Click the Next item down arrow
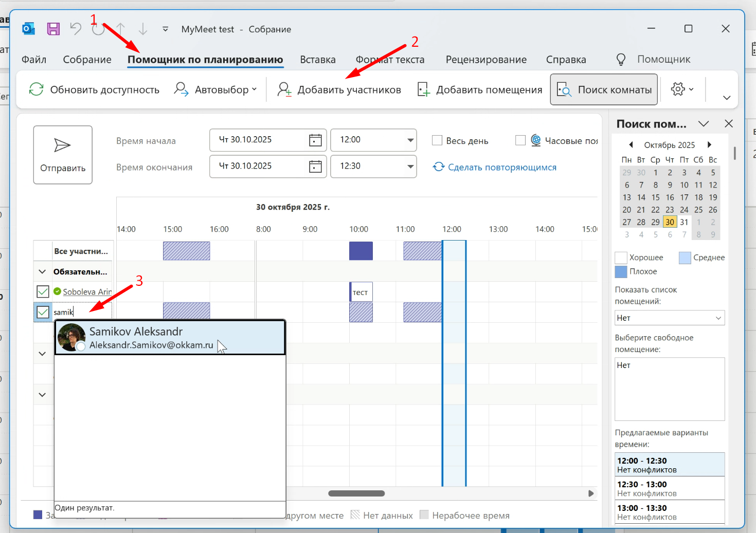This screenshot has width=756, height=533. click(x=143, y=29)
